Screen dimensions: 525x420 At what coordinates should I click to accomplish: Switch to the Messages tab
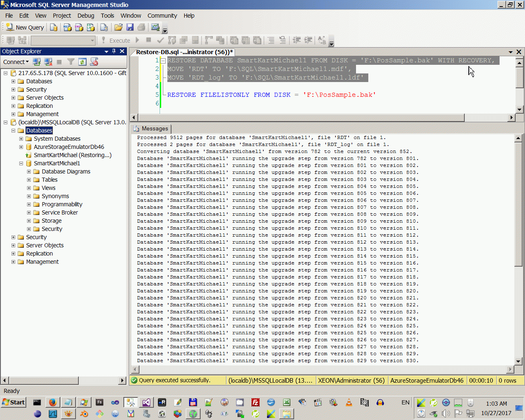pyautogui.click(x=151, y=129)
